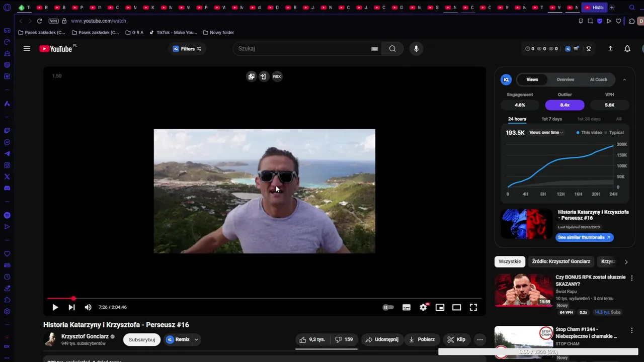Viewport: 644px width, 362px height.
Task: Open the VPN badge in address bar
Action: coord(53,21)
